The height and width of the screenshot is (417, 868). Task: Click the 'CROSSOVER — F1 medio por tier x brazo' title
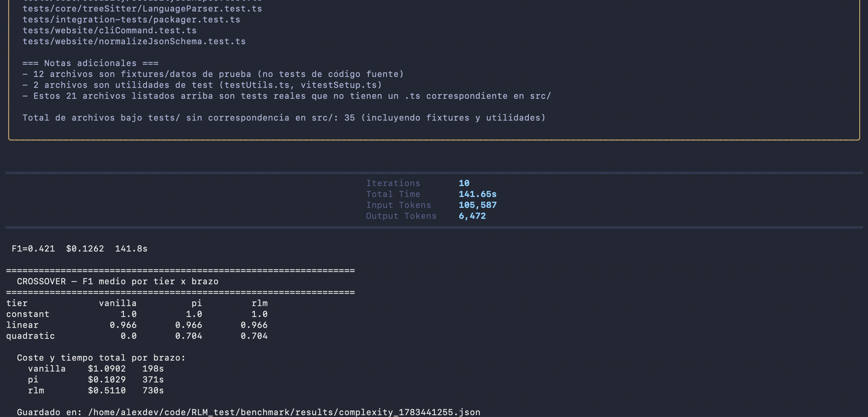(118, 282)
